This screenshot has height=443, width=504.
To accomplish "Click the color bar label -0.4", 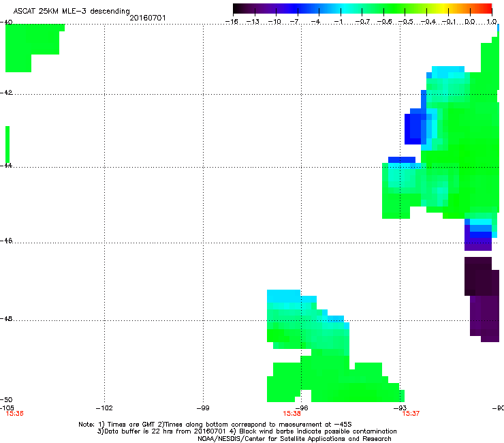I will 428,22.
